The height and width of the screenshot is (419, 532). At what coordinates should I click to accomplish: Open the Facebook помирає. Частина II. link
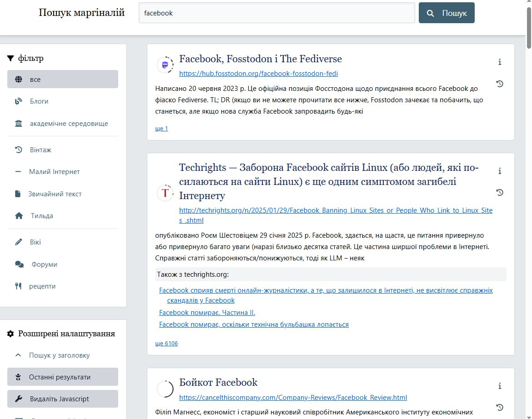point(207,312)
